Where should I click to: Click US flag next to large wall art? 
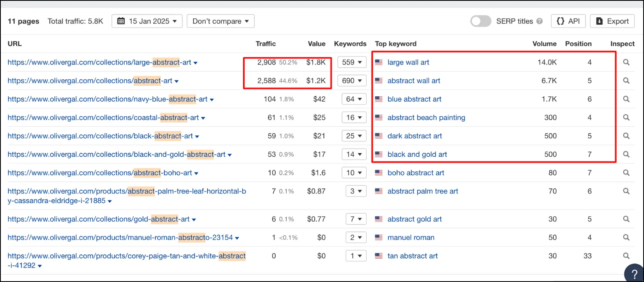point(379,62)
